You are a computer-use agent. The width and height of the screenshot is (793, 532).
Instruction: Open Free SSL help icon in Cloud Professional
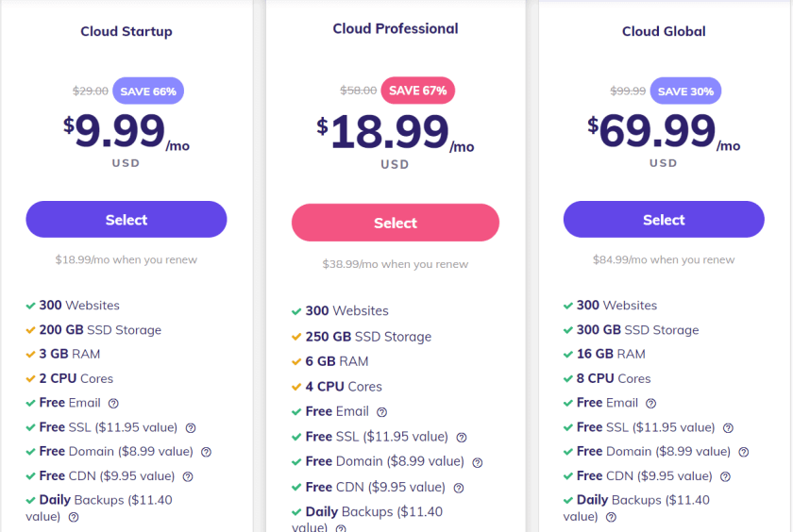462,438
